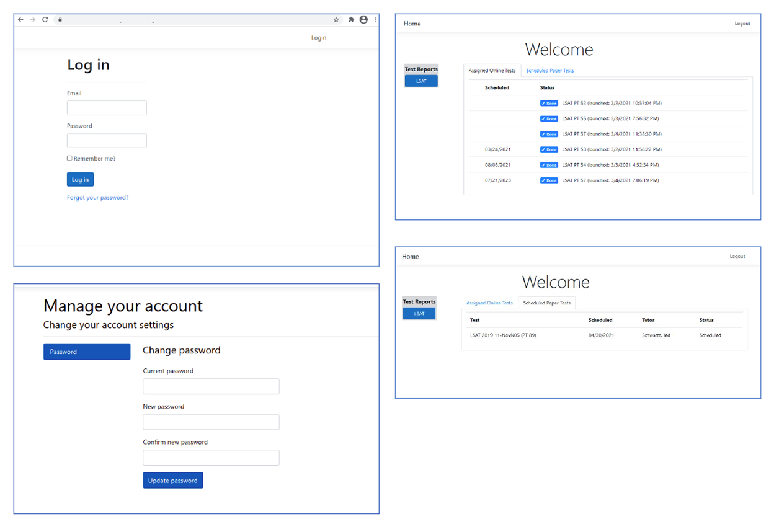
Task: Enable the Remember me checkbox
Action: pyautogui.click(x=69, y=158)
